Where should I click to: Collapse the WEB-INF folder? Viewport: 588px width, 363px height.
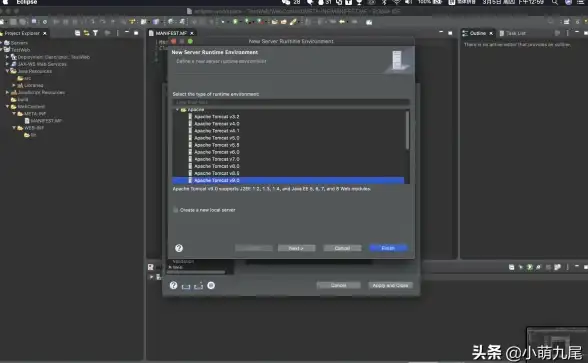(14, 128)
